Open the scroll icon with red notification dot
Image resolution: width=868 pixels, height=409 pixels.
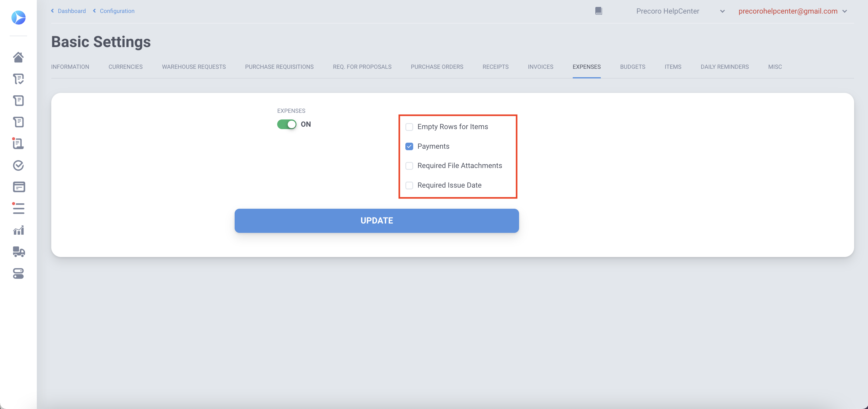click(x=18, y=144)
